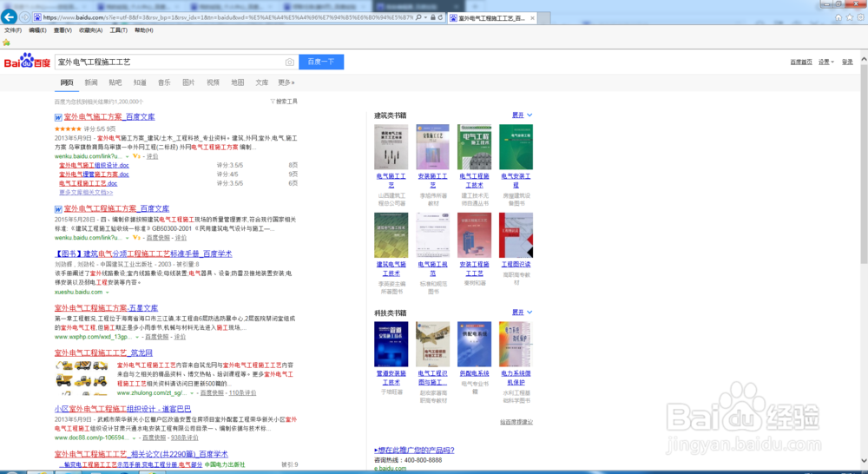Image resolution: width=868 pixels, height=474 pixels.
Task: Click 给百度提建议 link
Action: (516, 422)
